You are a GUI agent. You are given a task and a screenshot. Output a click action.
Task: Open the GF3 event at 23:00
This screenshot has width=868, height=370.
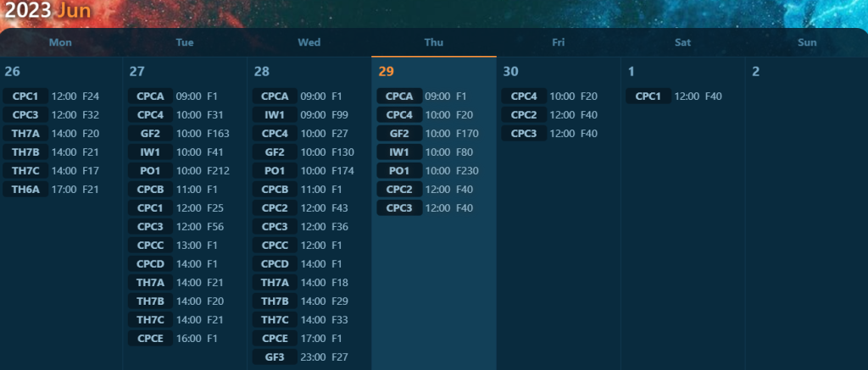pyautogui.click(x=275, y=357)
